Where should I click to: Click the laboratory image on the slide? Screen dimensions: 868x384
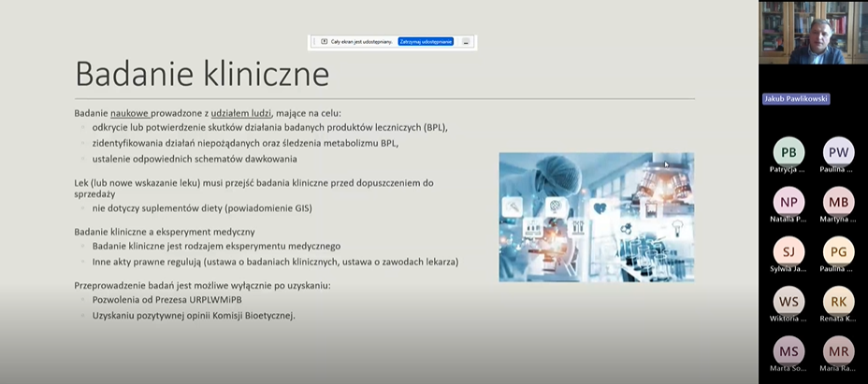point(596,217)
